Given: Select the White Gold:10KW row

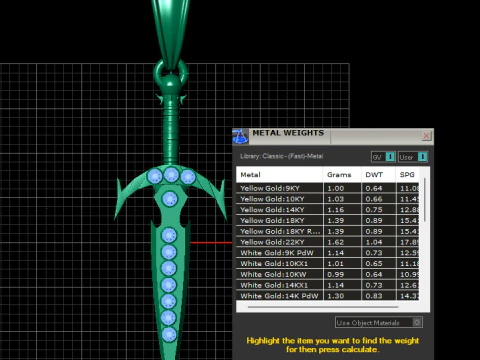Looking at the screenshot, I should pyautogui.click(x=328, y=274).
